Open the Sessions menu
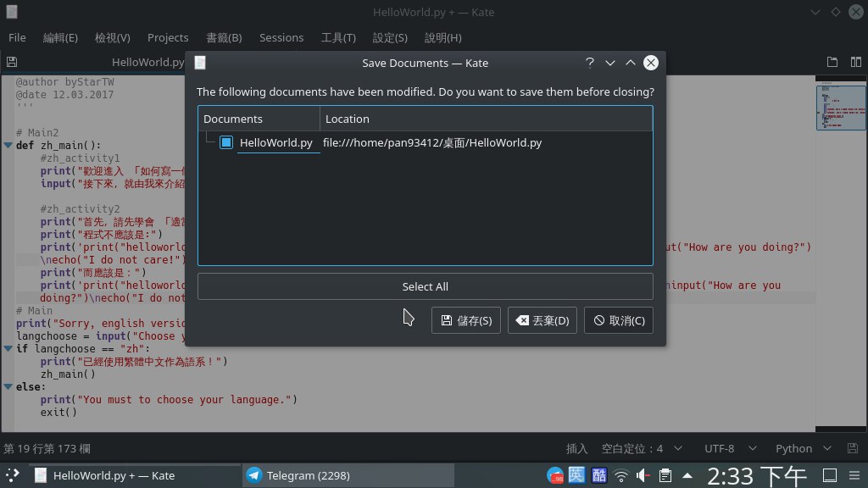Screen dimensions: 868x488 281,37
